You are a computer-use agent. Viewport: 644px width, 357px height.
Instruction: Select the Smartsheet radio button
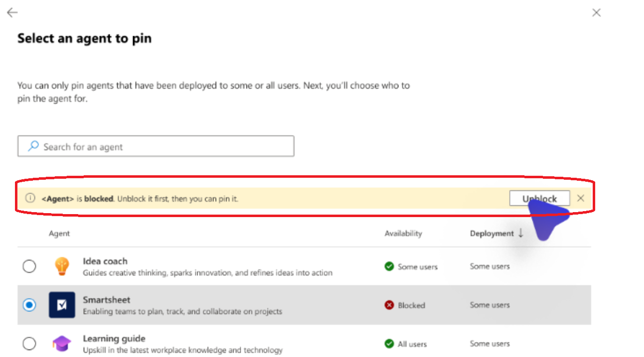tap(29, 305)
